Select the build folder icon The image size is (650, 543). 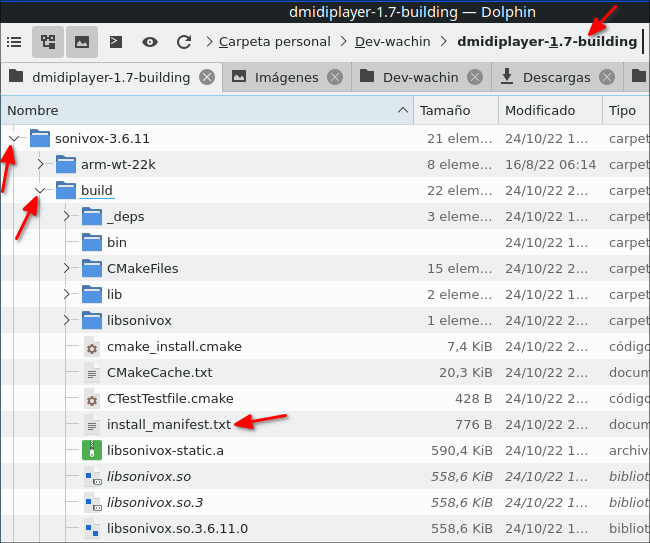(x=66, y=190)
